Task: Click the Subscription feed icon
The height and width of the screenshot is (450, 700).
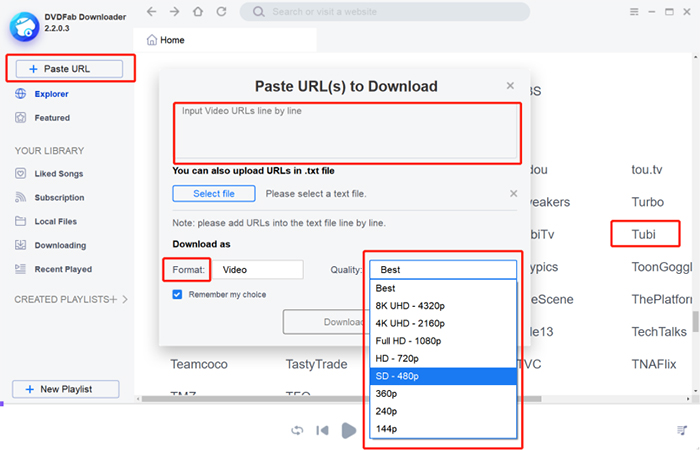Action: (21, 197)
